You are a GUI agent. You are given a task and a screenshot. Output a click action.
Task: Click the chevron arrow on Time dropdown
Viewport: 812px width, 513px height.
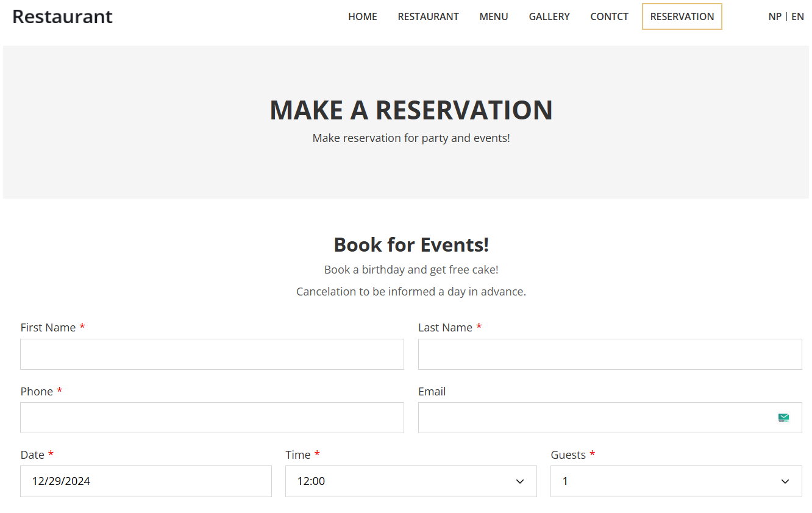[520, 481]
